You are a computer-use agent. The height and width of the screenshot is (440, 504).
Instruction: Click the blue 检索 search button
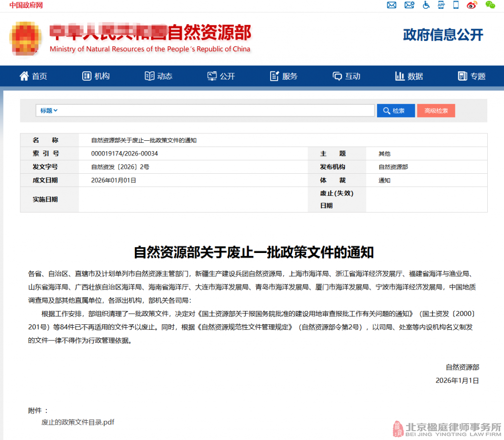(396, 111)
